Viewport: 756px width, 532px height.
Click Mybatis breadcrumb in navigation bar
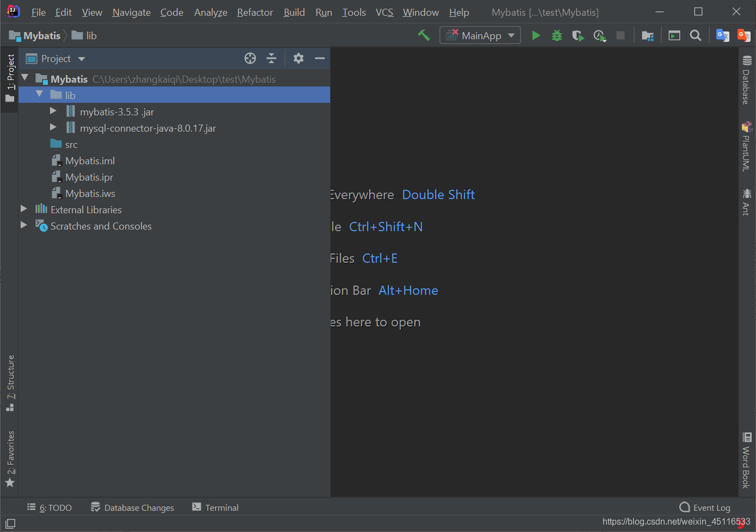coord(35,35)
